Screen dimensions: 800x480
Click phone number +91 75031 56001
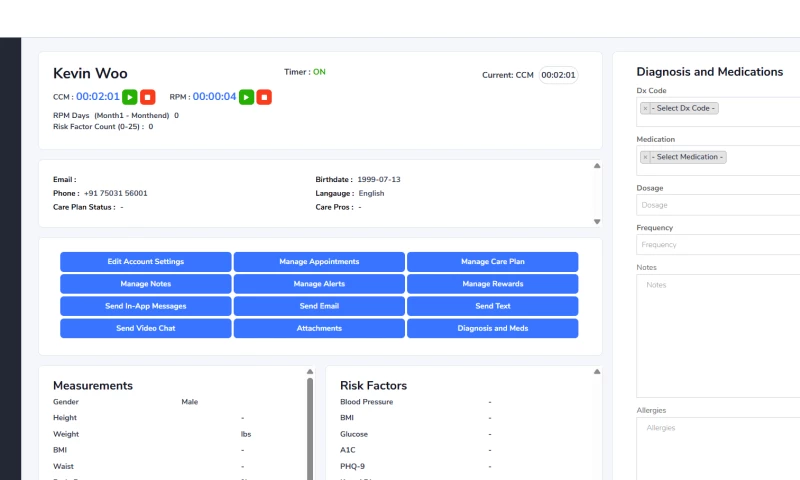tap(115, 193)
